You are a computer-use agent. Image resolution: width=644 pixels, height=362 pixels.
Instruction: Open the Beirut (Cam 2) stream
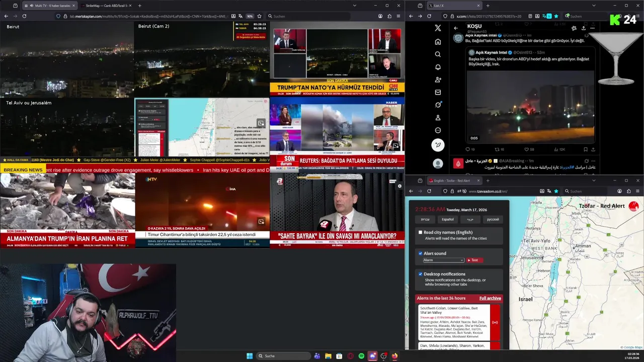(202, 59)
